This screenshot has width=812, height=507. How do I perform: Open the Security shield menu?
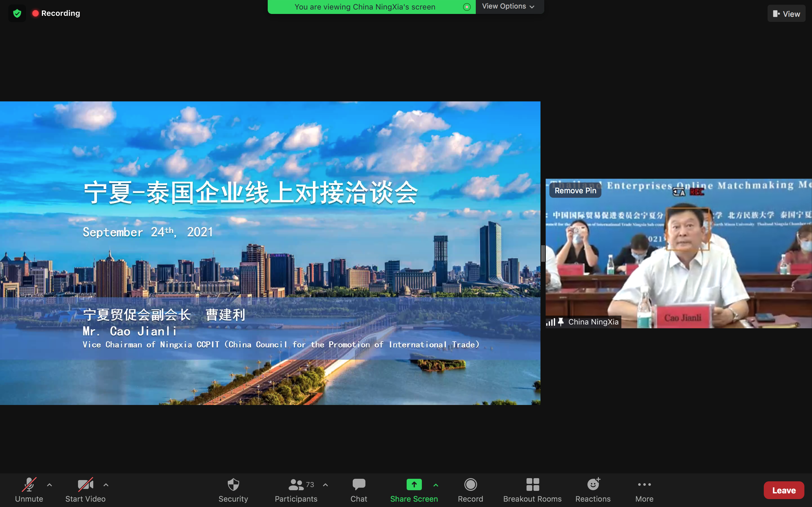233,490
